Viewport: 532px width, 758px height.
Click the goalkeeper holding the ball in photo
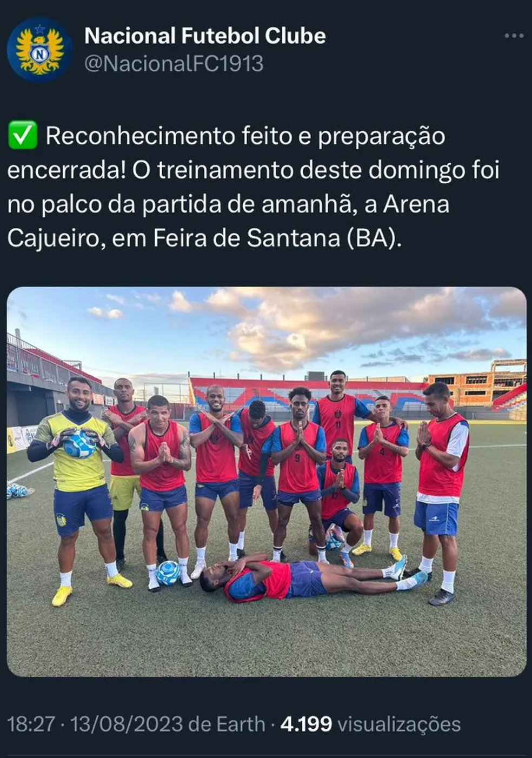79,489
